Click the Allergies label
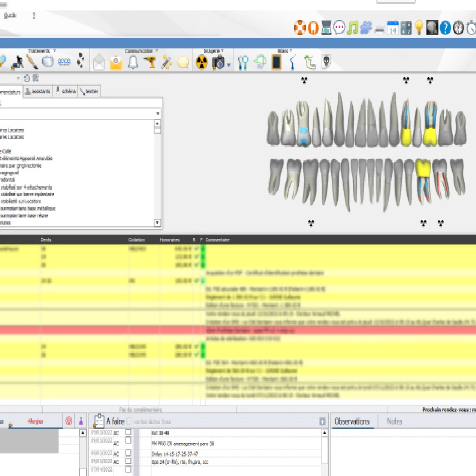 point(35,421)
